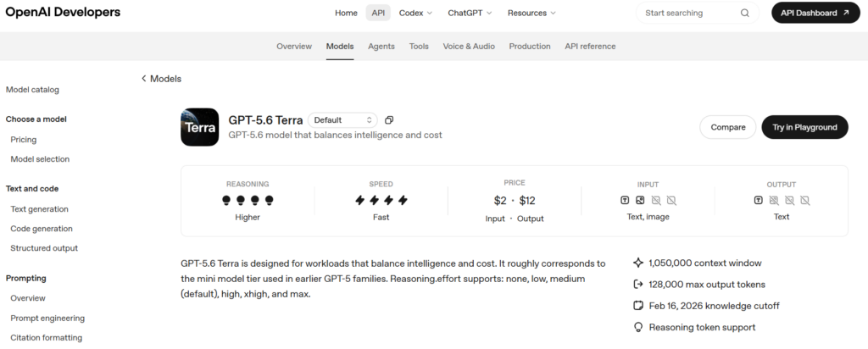Open the API reference tab
Image resolution: width=868 pixels, height=349 pixels.
[x=590, y=47]
